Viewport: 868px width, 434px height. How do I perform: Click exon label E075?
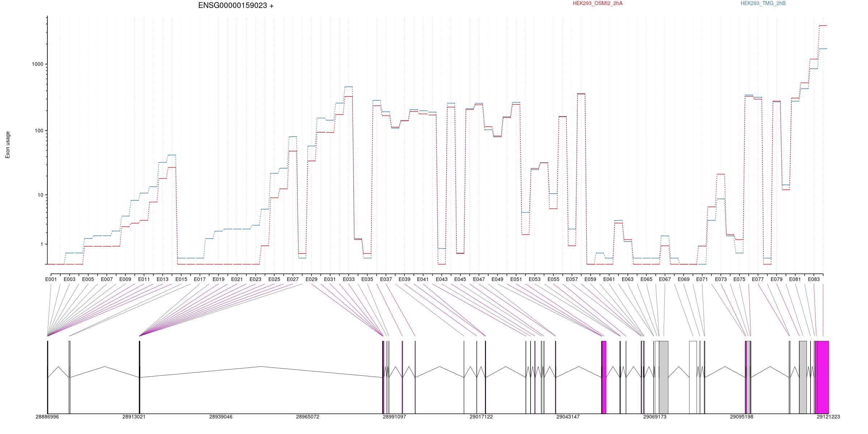tap(739, 279)
